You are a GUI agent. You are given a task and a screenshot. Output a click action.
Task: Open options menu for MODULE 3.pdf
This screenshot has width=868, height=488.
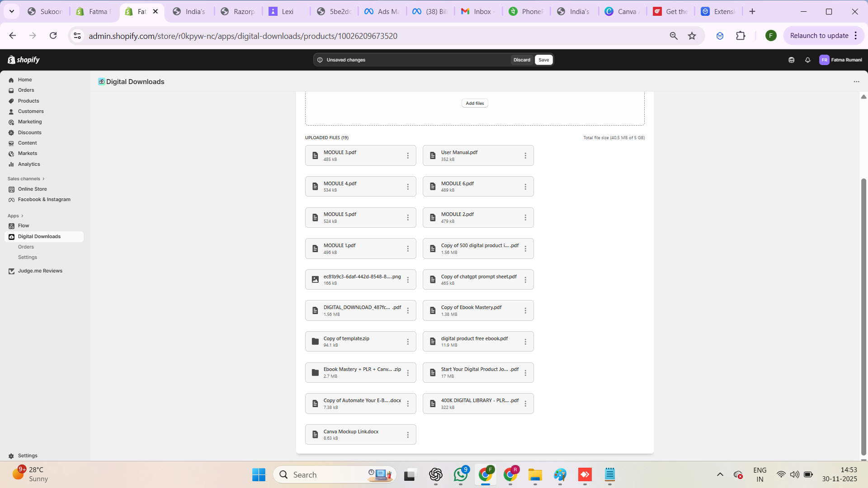point(407,155)
